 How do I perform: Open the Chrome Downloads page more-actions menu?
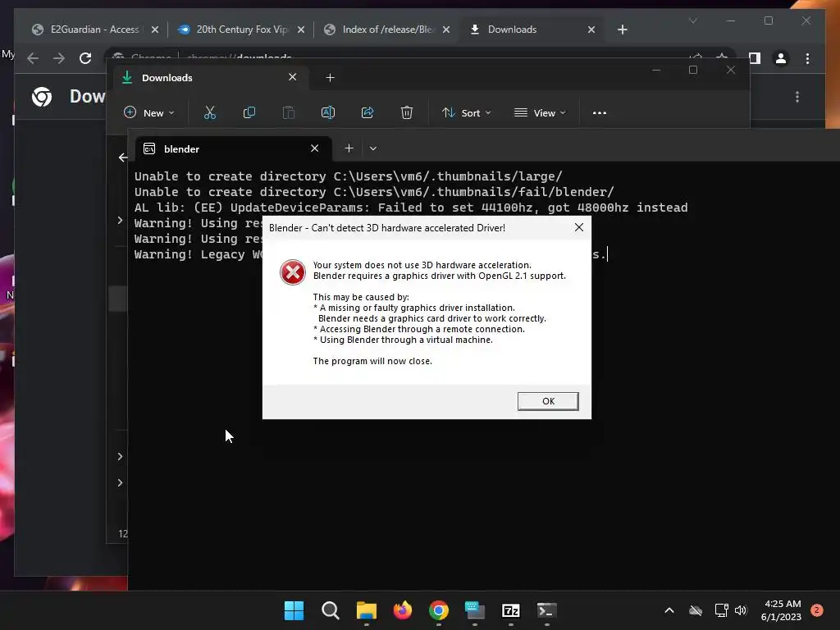797,97
